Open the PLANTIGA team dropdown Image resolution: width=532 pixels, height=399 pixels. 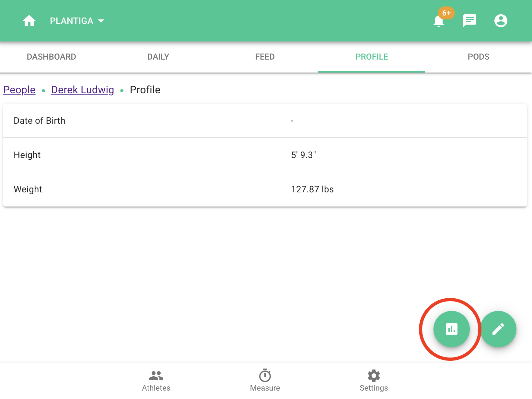(77, 21)
